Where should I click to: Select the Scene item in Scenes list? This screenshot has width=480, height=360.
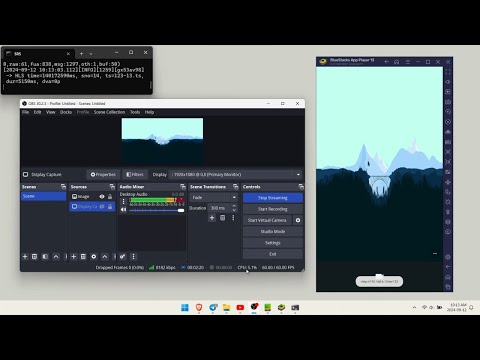pos(44,196)
